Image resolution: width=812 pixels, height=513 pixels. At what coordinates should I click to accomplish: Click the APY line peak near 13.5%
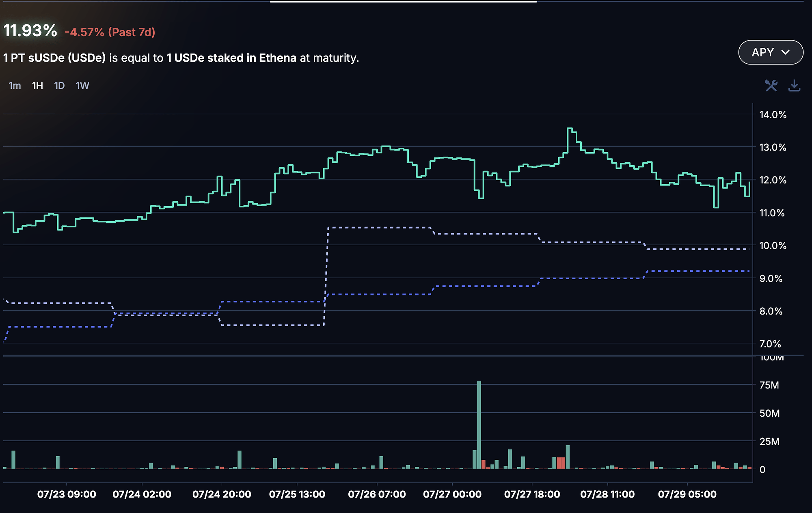click(570, 129)
